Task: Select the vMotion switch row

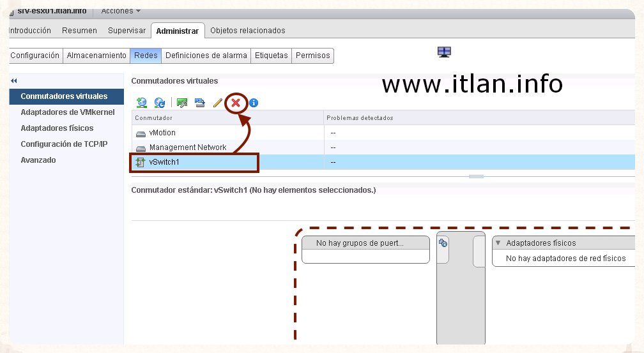Action: (x=162, y=133)
